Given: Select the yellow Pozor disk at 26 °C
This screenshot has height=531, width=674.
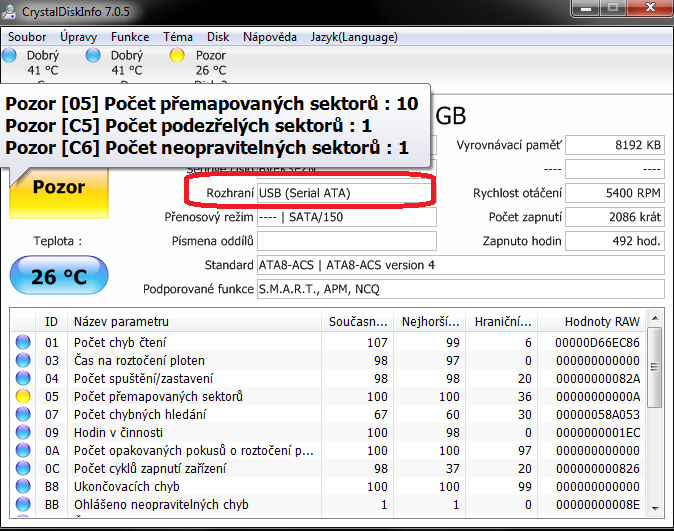Looking at the screenshot, I should click(199, 63).
